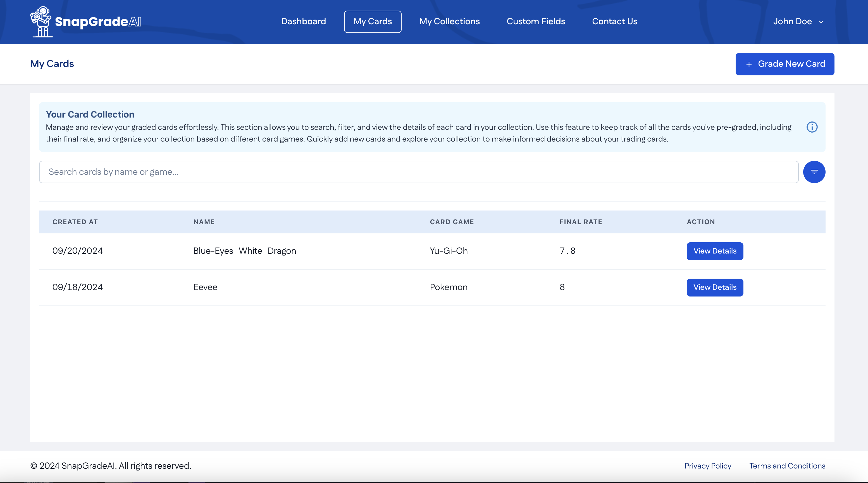Click the Card Game column header
The height and width of the screenshot is (483, 868).
coord(452,222)
